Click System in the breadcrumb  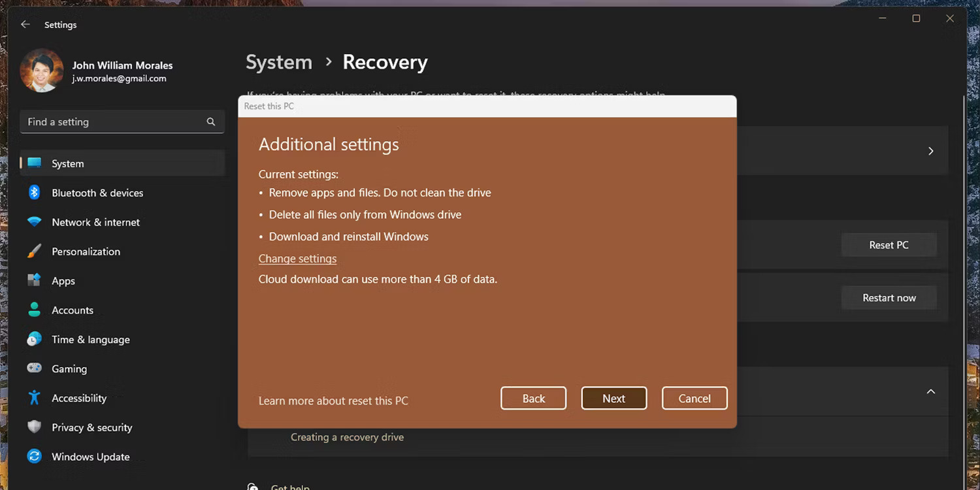coord(279,62)
